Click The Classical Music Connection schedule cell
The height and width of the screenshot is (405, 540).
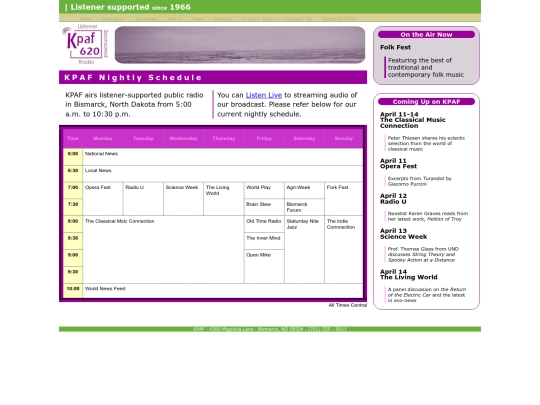pyautogui.click(x=163, y=250)
